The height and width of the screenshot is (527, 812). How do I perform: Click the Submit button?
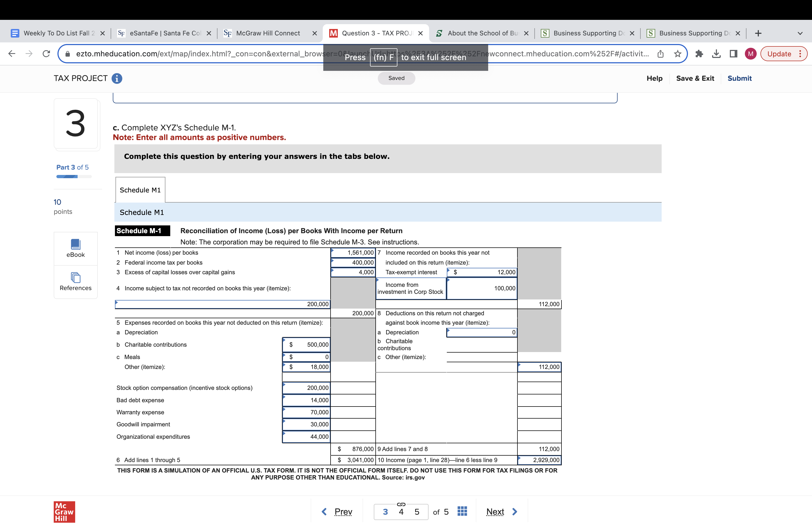tap(739, 78)
